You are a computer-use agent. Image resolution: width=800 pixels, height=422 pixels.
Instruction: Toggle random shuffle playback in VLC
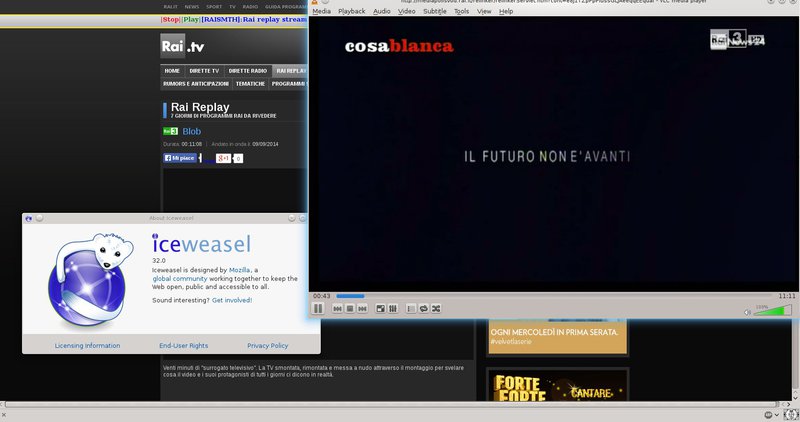click(436, 309)
